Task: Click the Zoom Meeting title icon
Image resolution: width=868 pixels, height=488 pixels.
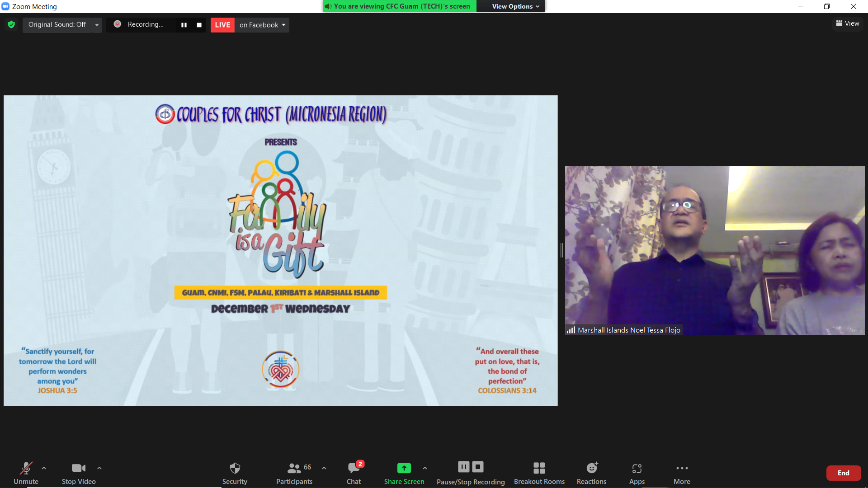Action: (5, 6)
